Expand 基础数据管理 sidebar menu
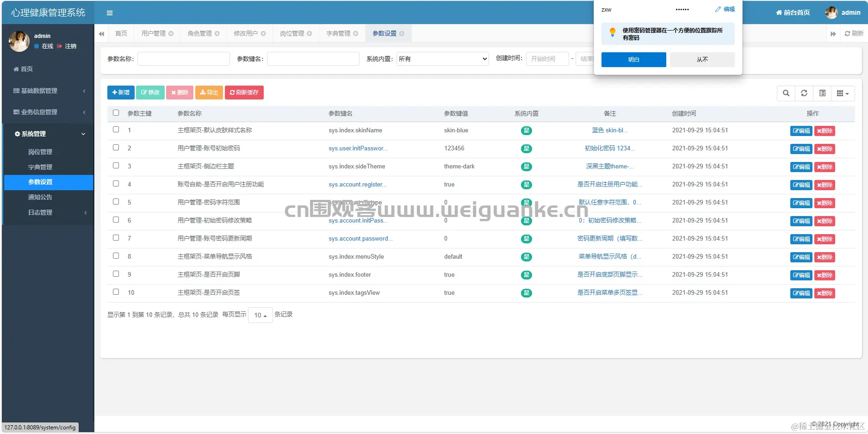Viewport: 868px width, 434px height. [x=48, y=91]
